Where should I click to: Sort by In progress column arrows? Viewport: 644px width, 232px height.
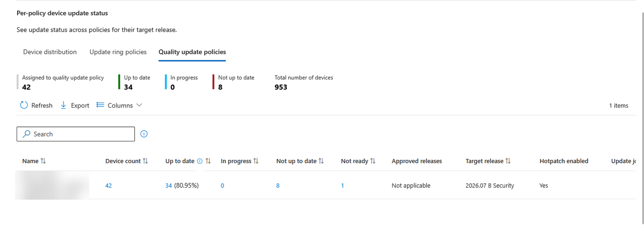pos(256,161)
